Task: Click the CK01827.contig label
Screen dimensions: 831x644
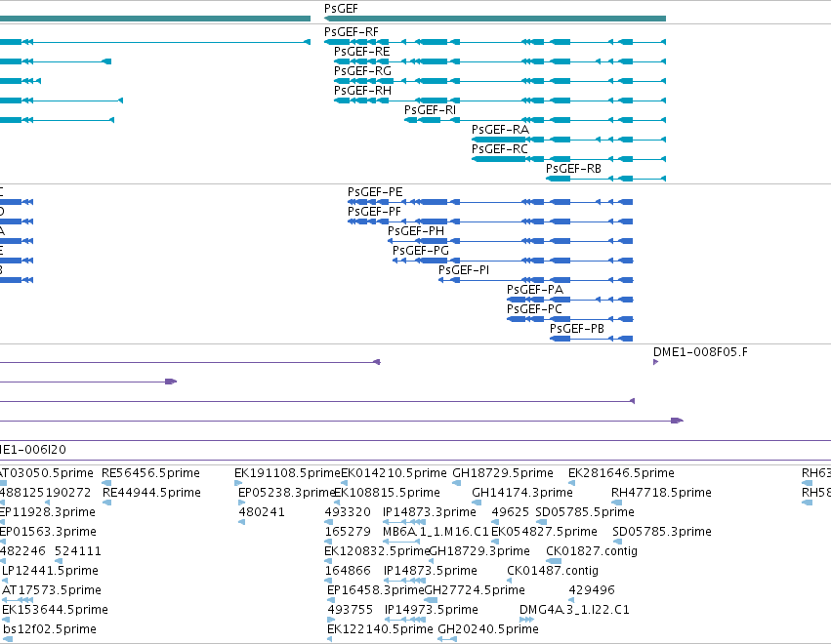Action: pos(592,552)
